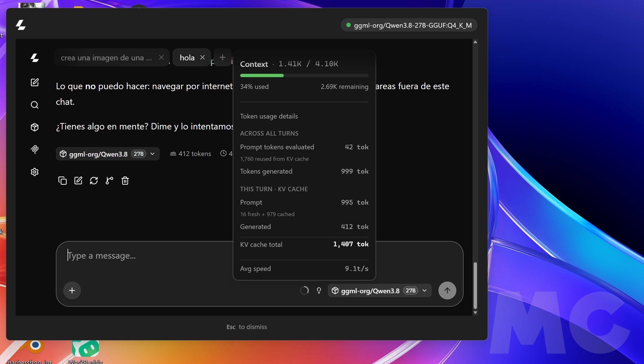
Task: Copy the response with the copy icon
Action: tap(62, 181)
